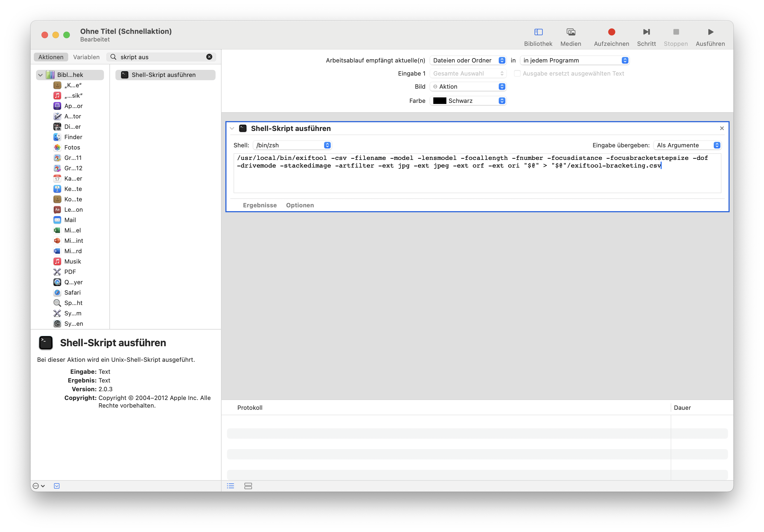Run workflow with Ausführen play icon
Viewport: 764px width, 532px height.
[710, 32]
